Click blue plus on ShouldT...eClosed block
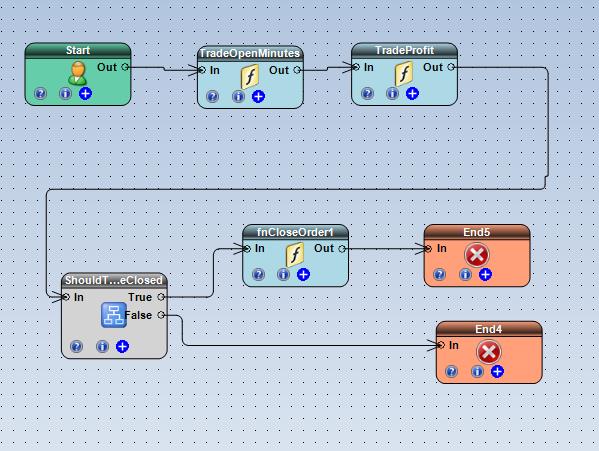The image size is (599, 451). [x=122, y=347]
